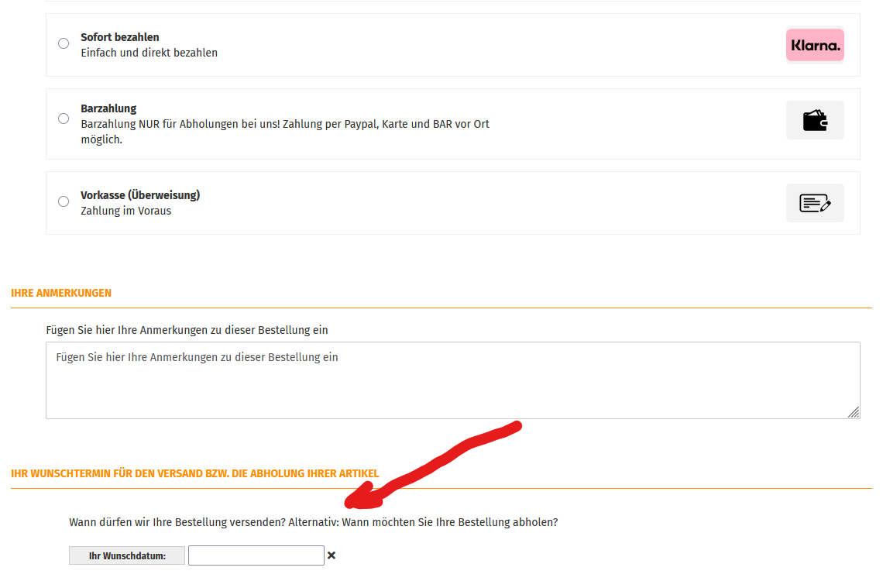Click the "Zahlung im Voraus" description
Screen dimensions: 883x588
coord(125,211)
